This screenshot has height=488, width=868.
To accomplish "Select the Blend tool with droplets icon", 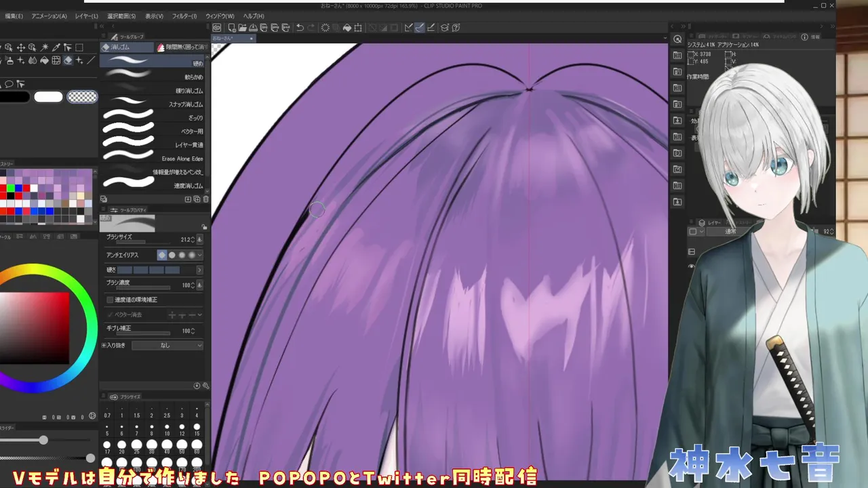I will (33, 60).
